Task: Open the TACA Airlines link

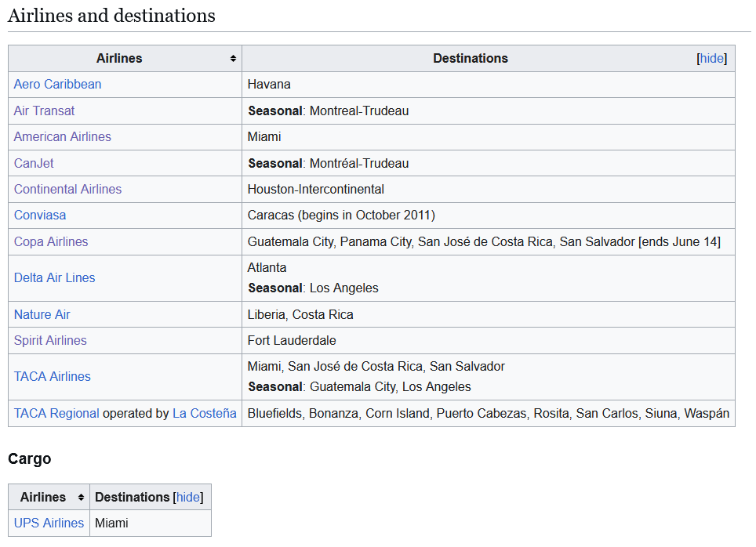Action: click(x=52, y=377)
